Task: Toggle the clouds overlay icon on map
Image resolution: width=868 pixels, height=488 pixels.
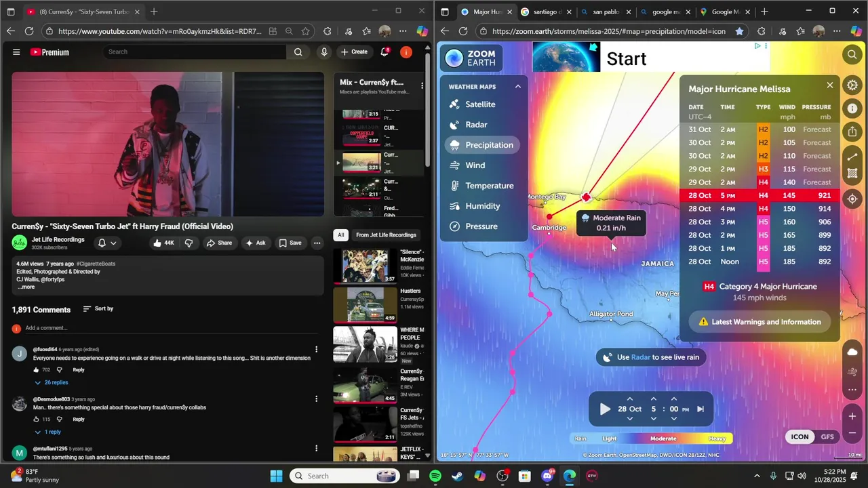Action: pyautogui.click(x=852, y=352)
